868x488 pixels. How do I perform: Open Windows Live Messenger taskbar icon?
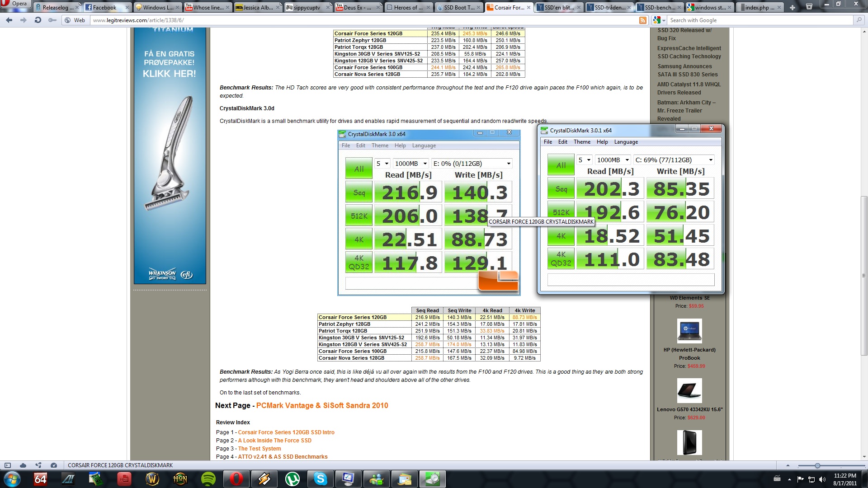(377, 479)
